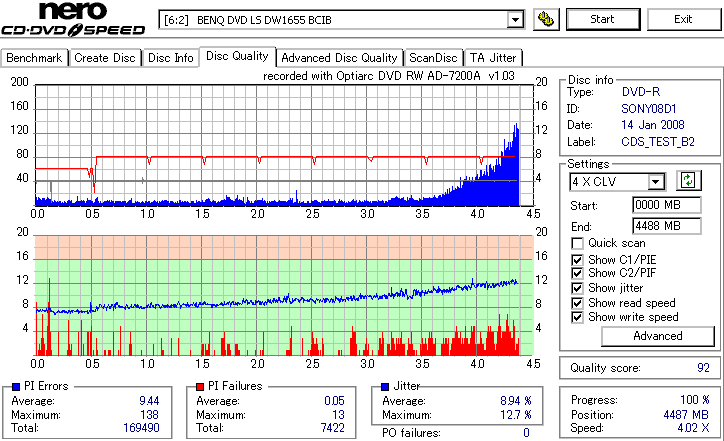This screenshot has width=724, height=441.
Task: Click the disc ID SONY08D1
Action: pos(649,109)
